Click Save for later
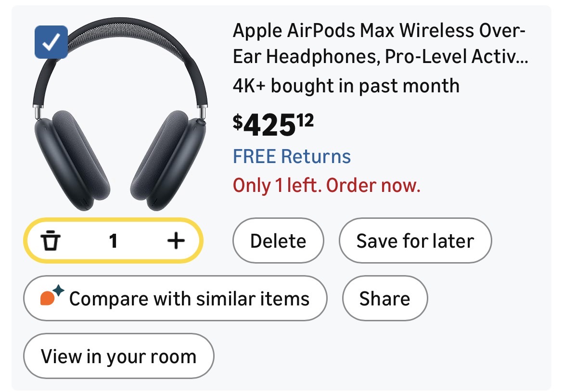563x392 pixels. point(415,240)
